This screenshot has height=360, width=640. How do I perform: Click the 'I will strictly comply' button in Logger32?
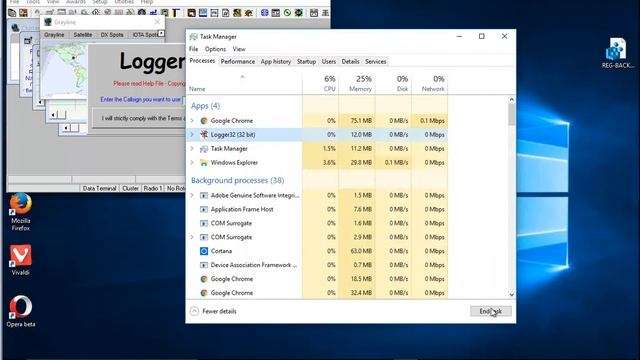139,118
